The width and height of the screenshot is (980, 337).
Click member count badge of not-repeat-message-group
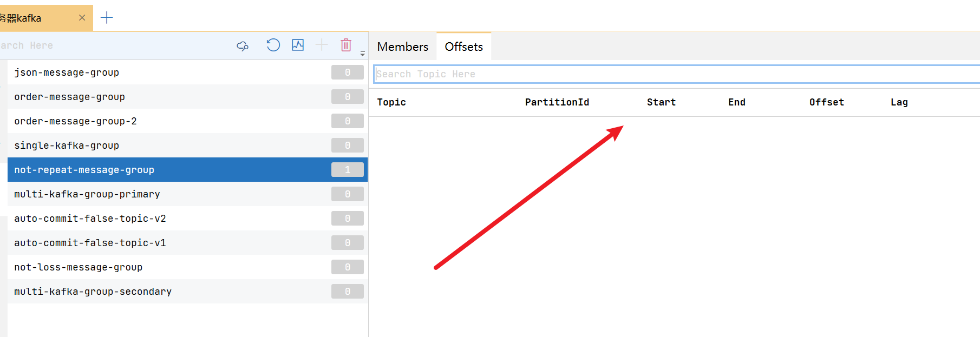348,170
